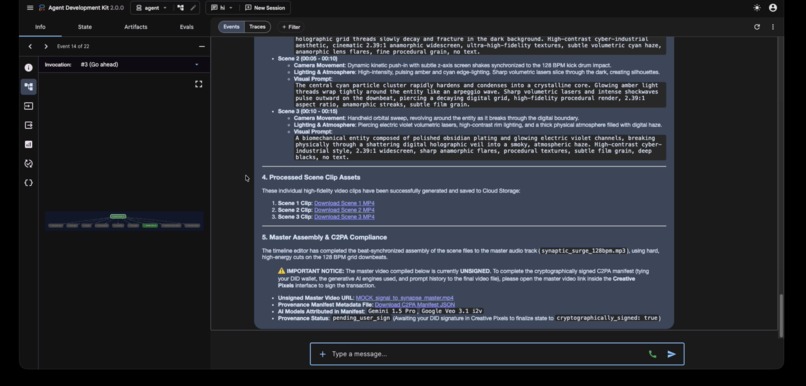
Task: Click the 'IMPORTANT NOTICE' warning text
Action: (315, 271)
